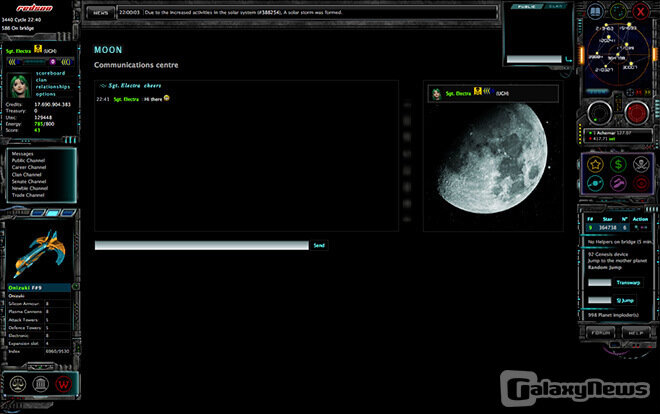Click the Transwarp button

[x=628, y=283]
